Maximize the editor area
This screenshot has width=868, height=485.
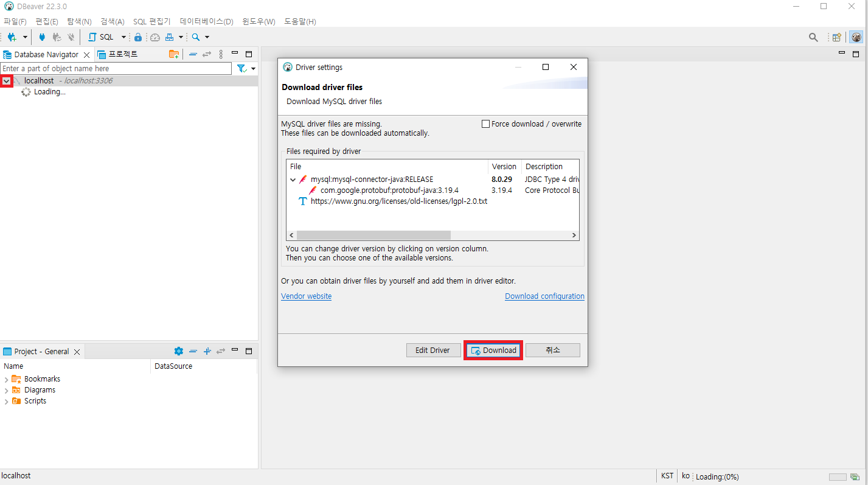(x=856, y=54)
